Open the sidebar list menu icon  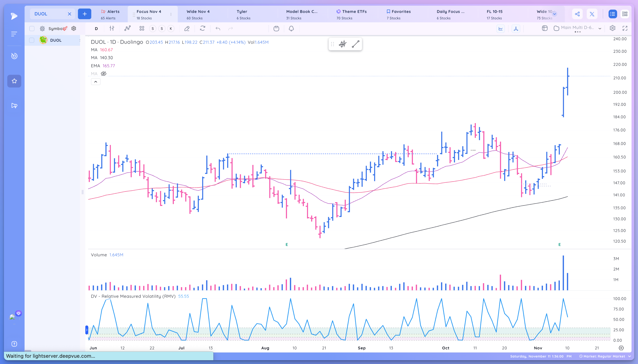coord(14,34)
